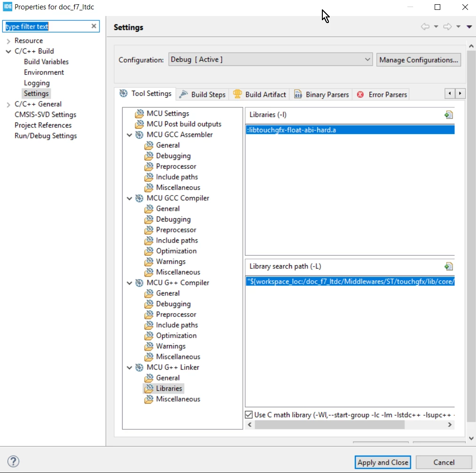Image resolution: width=476 pixels, height=473 pixels.
Task: Toggle the Use C math library checkbox
Action: tap(249, 415)
